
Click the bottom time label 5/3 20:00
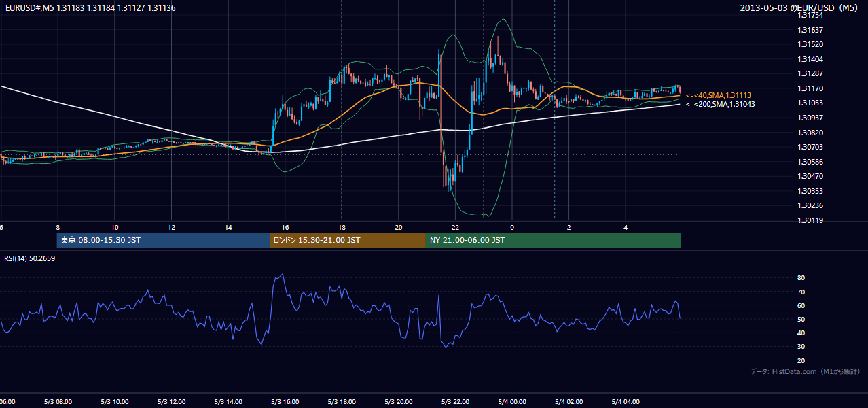[398, 402]
